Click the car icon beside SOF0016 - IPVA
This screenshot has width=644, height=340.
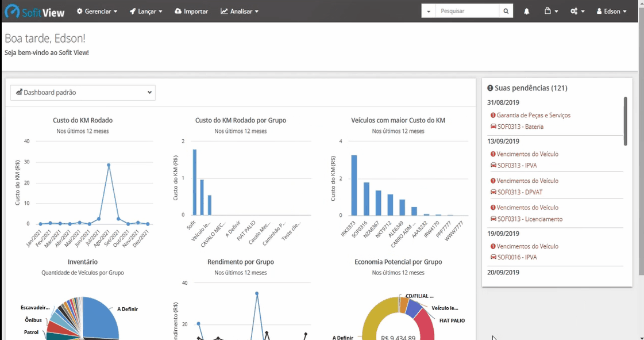(x=493, y=257)
